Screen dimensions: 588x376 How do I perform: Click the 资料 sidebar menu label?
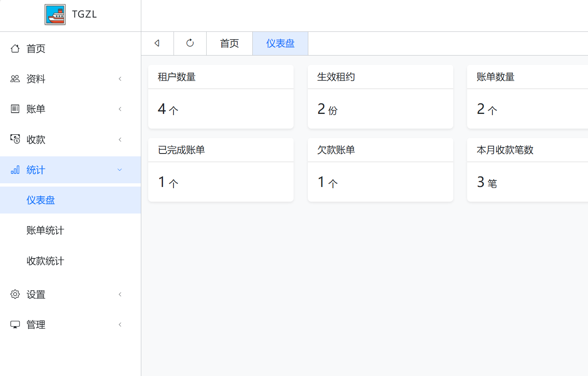(36, 79)
